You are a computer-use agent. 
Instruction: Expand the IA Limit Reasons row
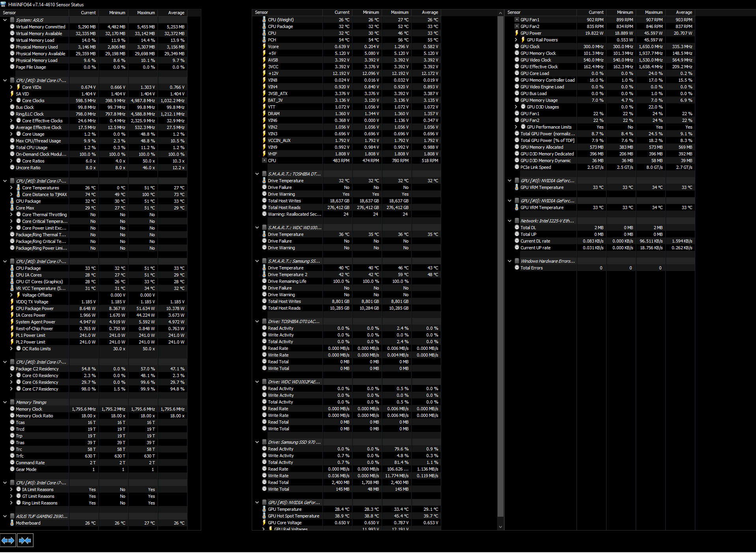pos(11,489)
